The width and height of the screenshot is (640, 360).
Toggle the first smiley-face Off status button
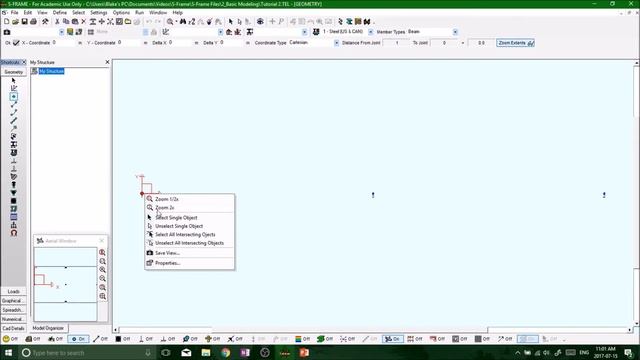tap(11, 339)
